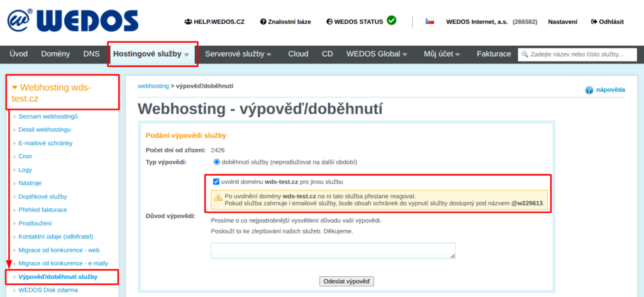Click the WEDOS logo
644x297 pixels.
point(73,21)
